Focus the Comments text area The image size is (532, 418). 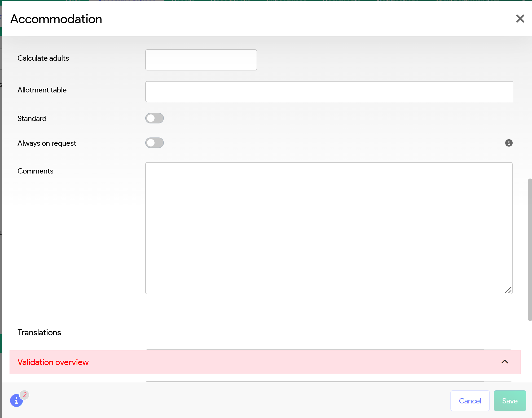[329, 228]
